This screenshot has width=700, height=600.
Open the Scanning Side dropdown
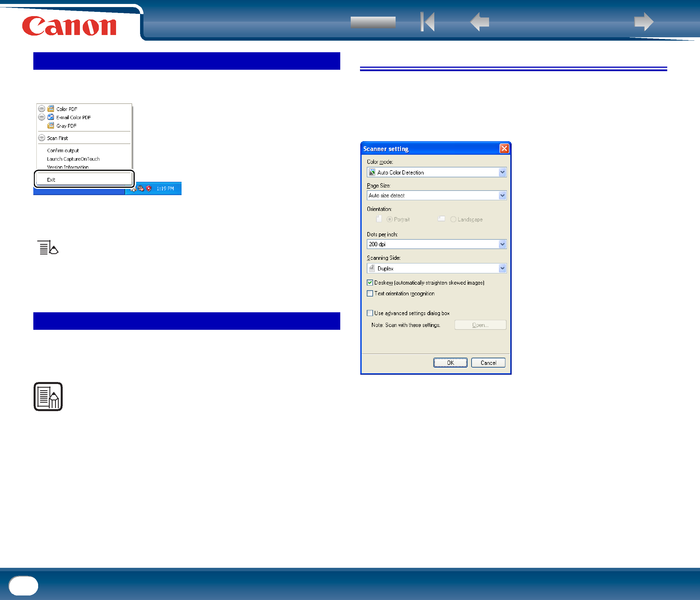[502, 268]
